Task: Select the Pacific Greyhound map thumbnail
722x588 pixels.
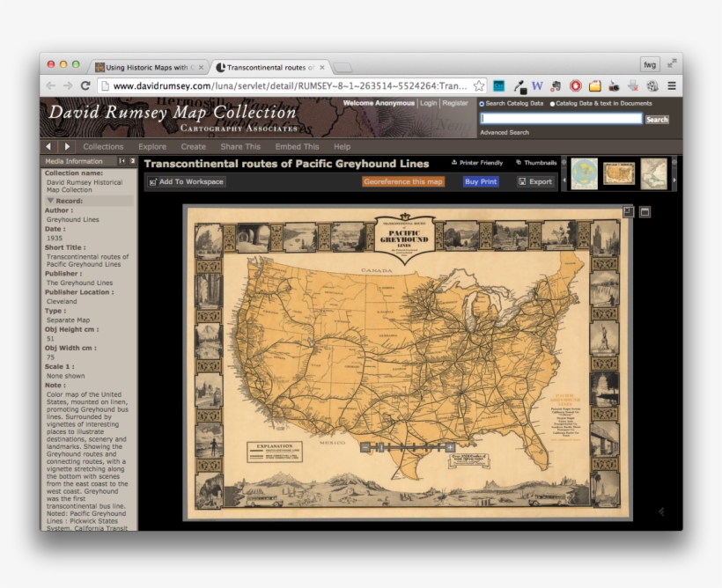Action: [x=617, y=173]
